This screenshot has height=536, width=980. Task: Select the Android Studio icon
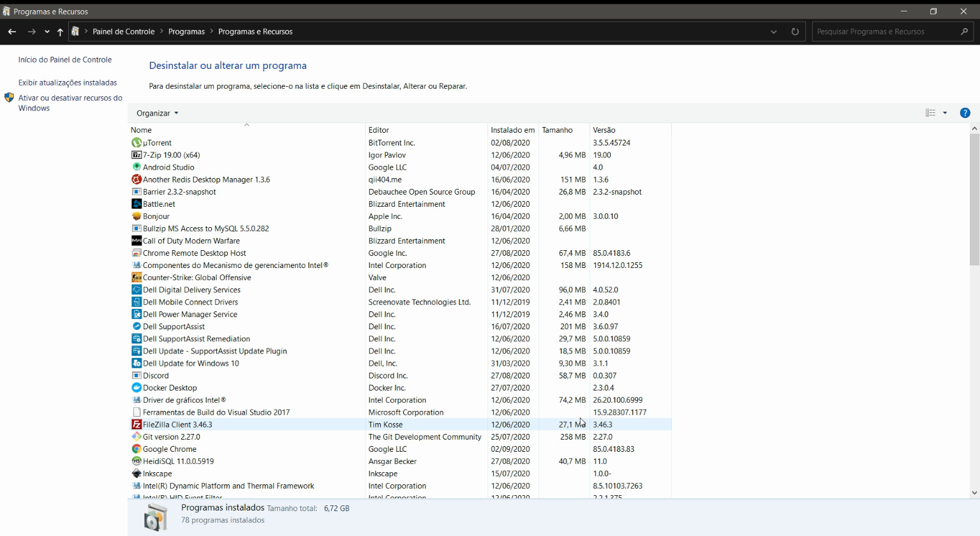[136, 167]
